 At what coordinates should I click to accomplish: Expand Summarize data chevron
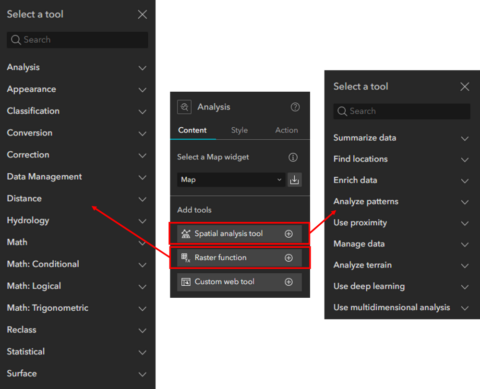click(465, 139)
